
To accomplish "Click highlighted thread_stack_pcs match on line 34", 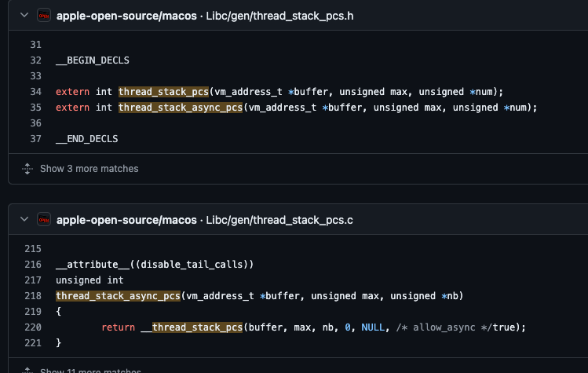I will (x=163, y=92).
